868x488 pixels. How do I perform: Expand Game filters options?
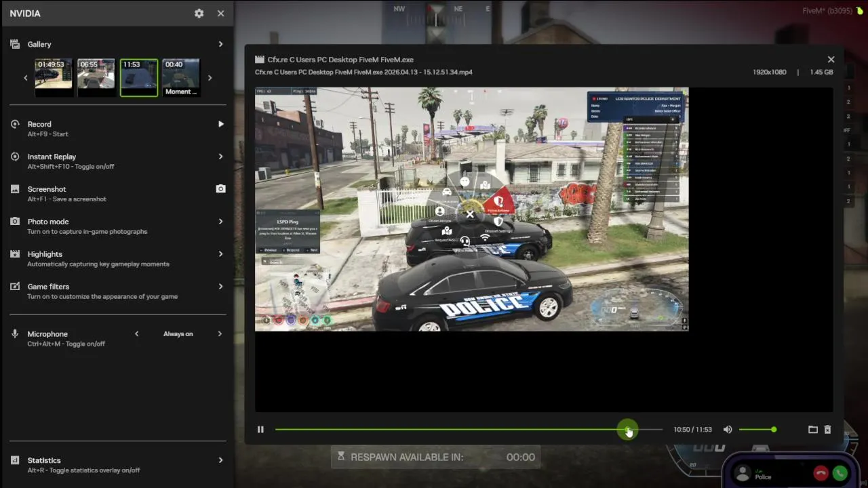point(220,287)
